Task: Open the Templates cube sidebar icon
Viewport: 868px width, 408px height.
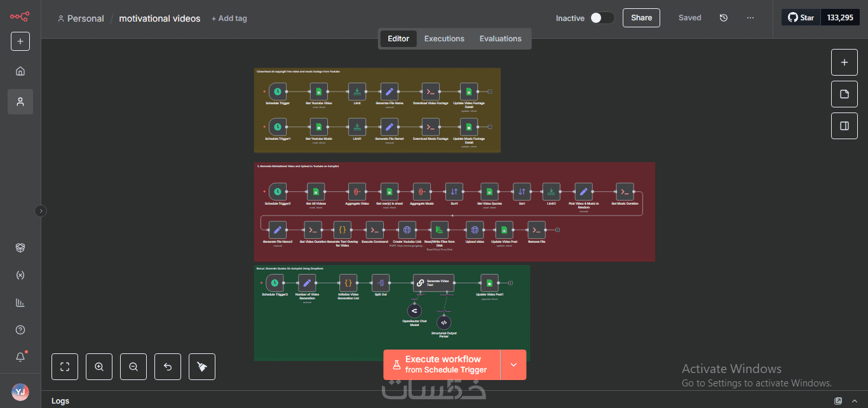Action: coord(20,248)
